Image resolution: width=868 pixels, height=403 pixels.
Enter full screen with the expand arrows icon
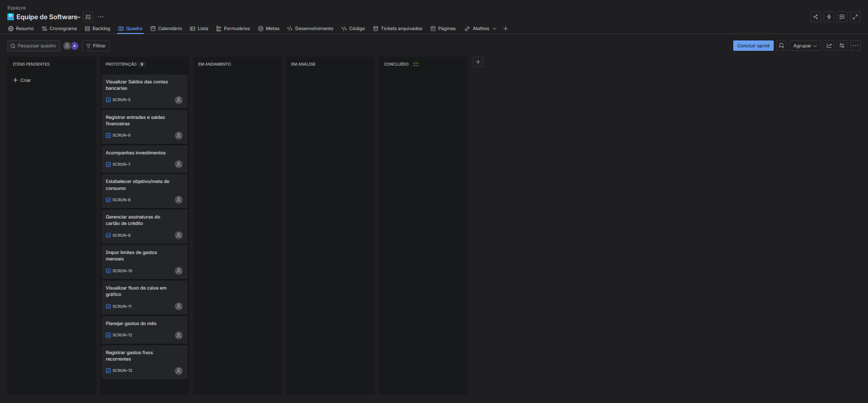tap(856, 17)
